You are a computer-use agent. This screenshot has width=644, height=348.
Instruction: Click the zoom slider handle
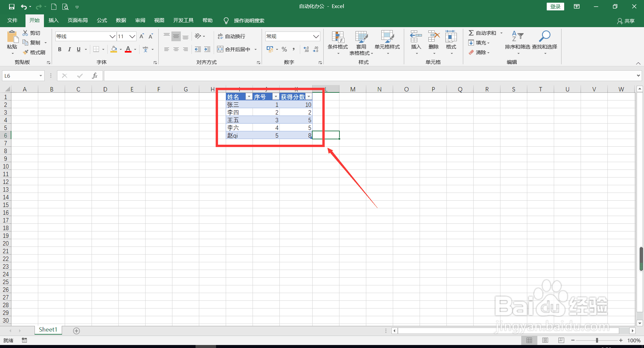597,340
